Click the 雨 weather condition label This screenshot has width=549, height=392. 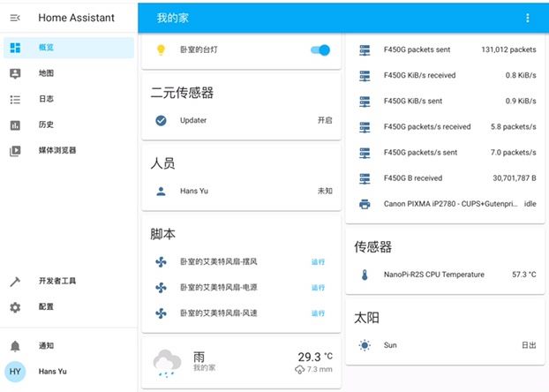pyautogui.click(x=199, y=357)
